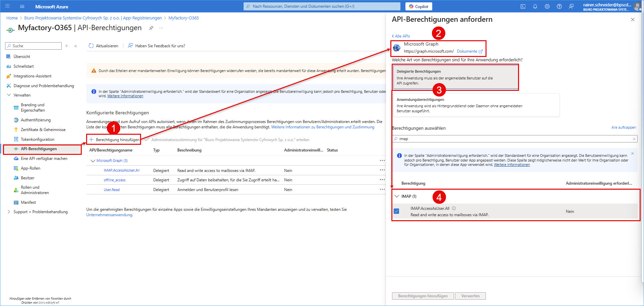Open the help question mark icon
Viewport: 644px width, 306px height.
tap(559, 6)
